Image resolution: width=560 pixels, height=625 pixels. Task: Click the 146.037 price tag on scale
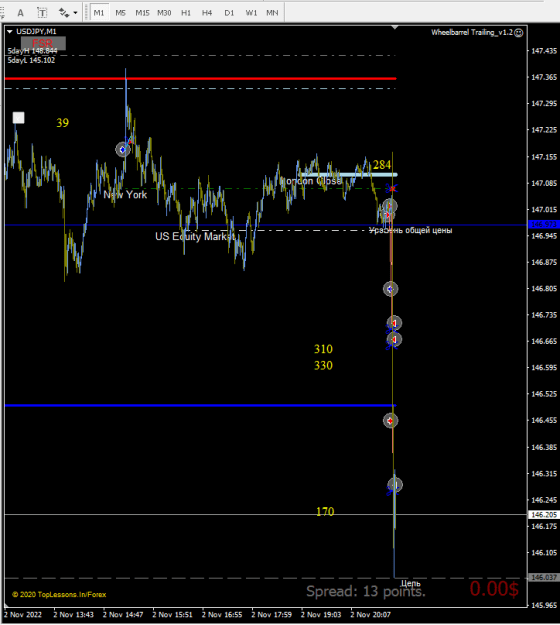(x=543, y=578)
